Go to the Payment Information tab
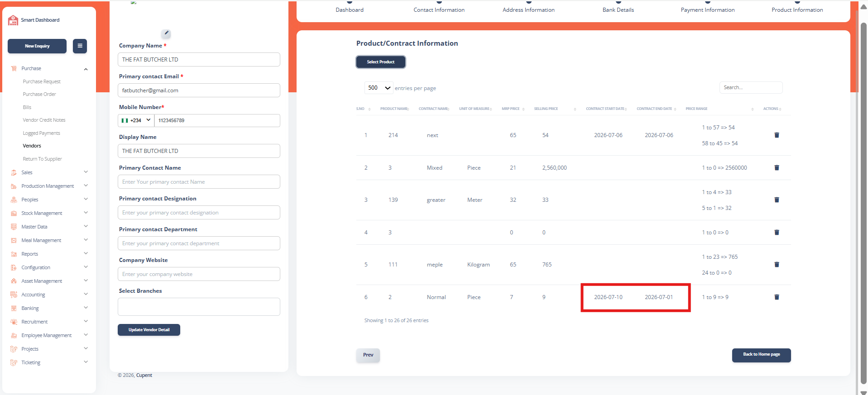Image resolution: width=868 pixels, height=395 pixels. [x=708, y=10]
